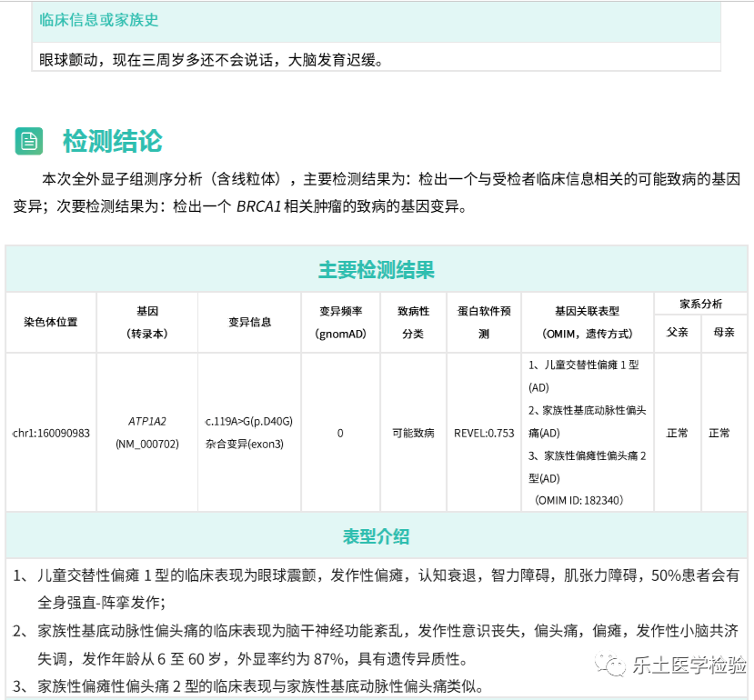Click the table title 主要检测结果
Viewport: 754px width, 700px height.
(x=377, y=269)
